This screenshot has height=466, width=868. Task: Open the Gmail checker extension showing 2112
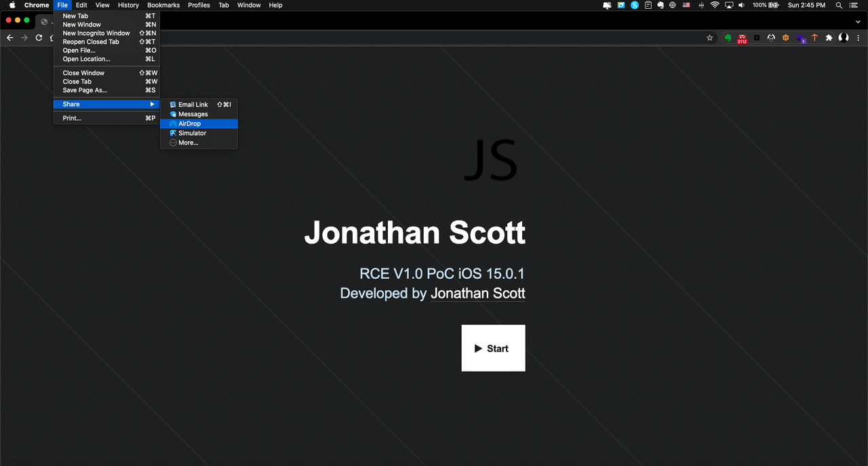pyautogui.click(x=743, y=39)
